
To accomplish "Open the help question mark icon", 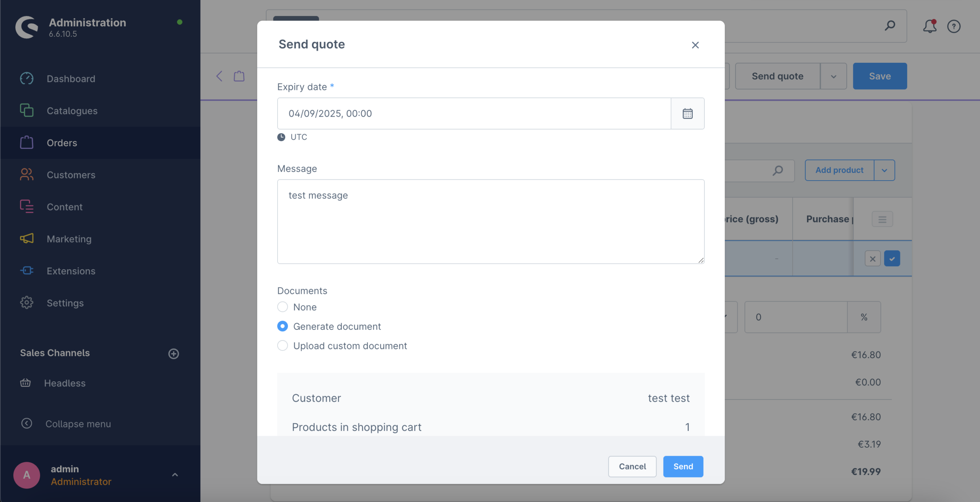I will pyautogui.click(x=954, y=26).
